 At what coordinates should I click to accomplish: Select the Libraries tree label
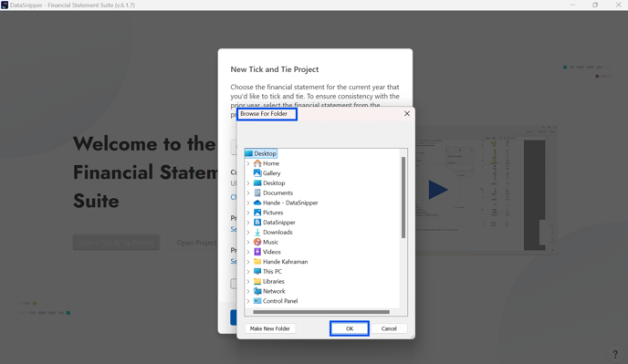[x=274, y=281]
